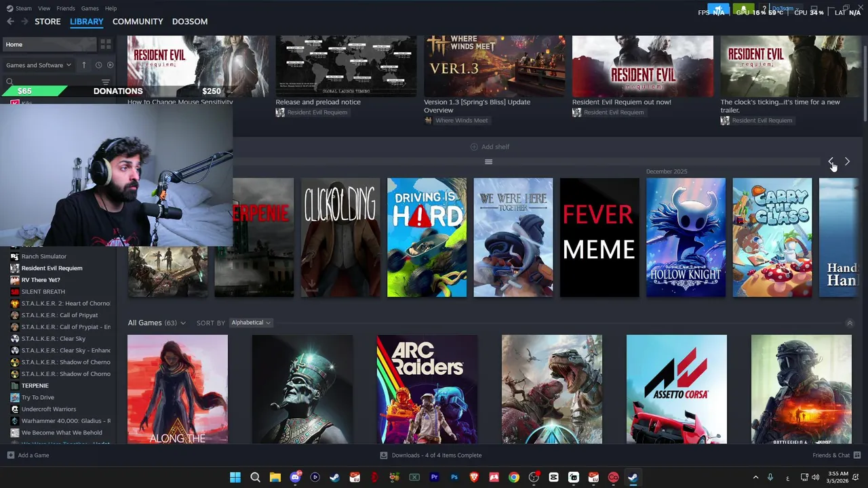The height and width of the screenshot is (488, 868).
Task: Select Try To Drive in game list
Action: 38,397
